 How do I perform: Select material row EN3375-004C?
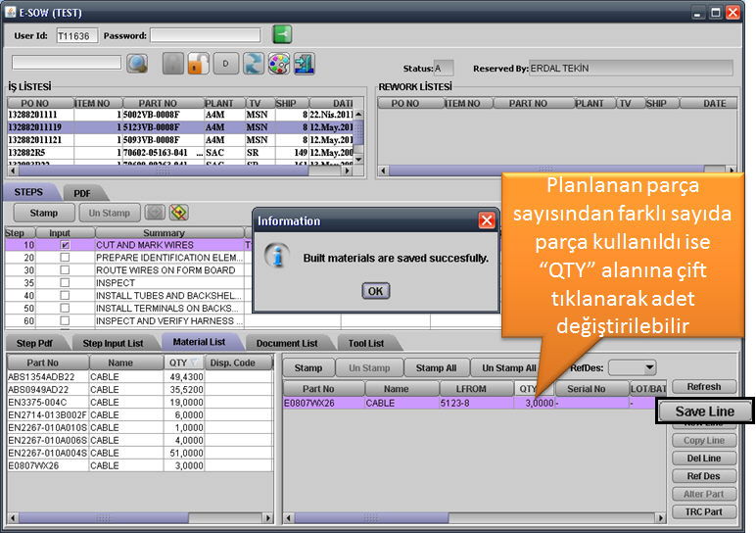click(x=140, y=403)
